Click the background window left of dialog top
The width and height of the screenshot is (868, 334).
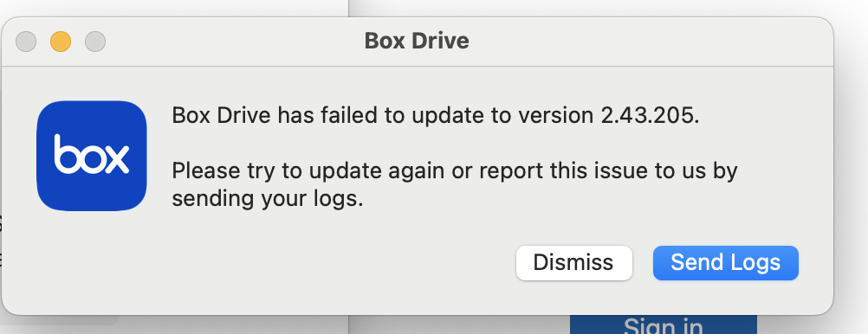coord(166,8)
